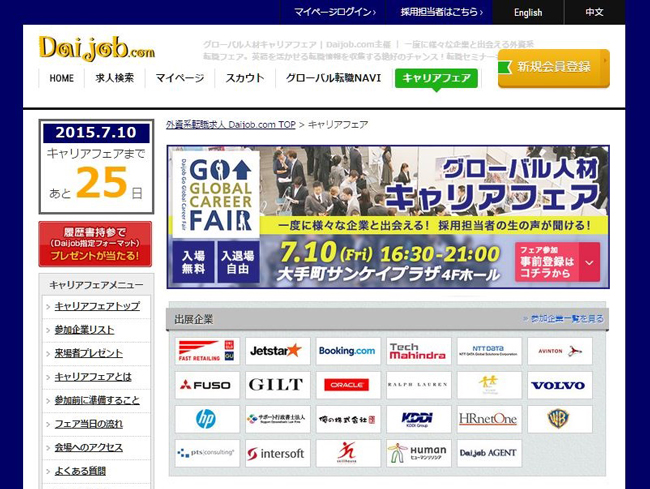Open the intersoft company logo

[x=278, y=453]
